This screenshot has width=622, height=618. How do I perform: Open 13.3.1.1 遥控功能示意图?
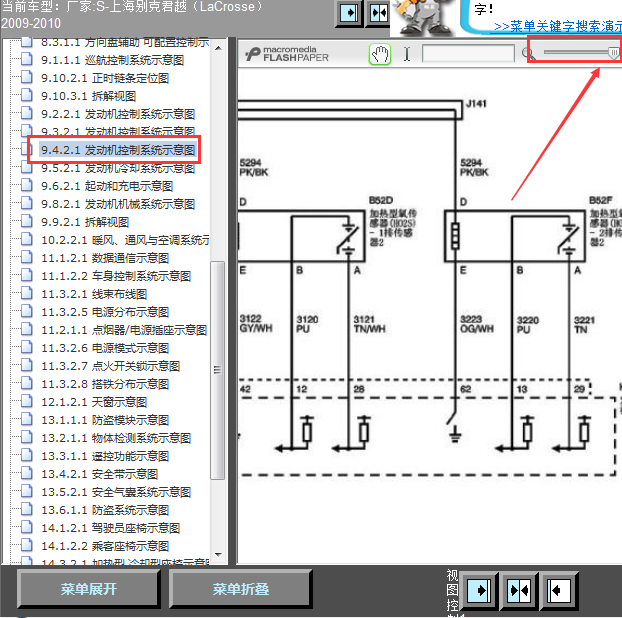(x=105, y=456)
